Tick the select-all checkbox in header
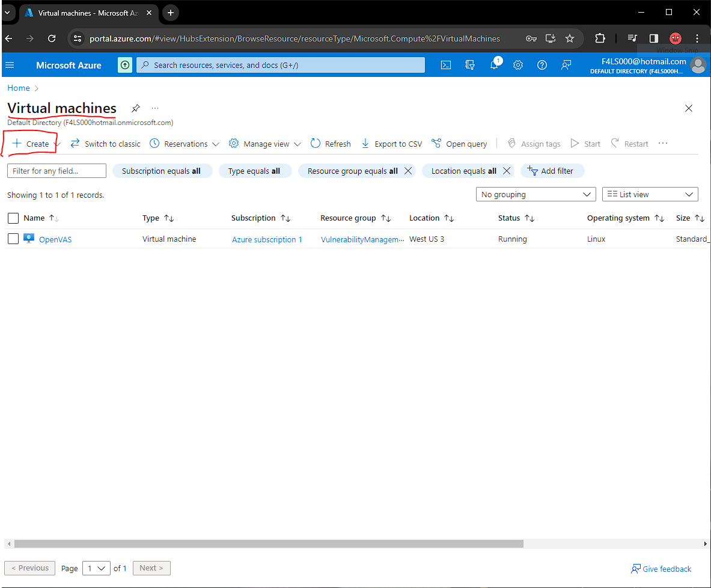 13,218
